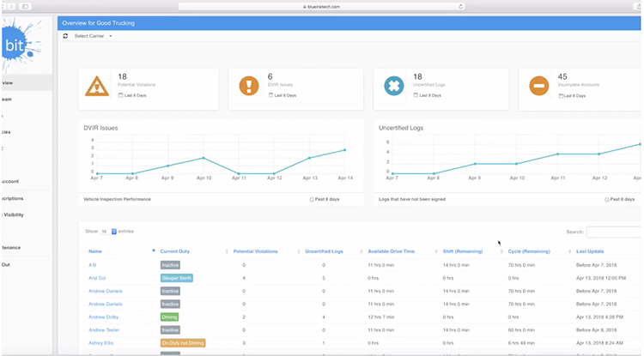Image resolution: width=644 pixels, height=356 pixels.
Task: Sort table by Last Update column
Action: click(590, 251)
